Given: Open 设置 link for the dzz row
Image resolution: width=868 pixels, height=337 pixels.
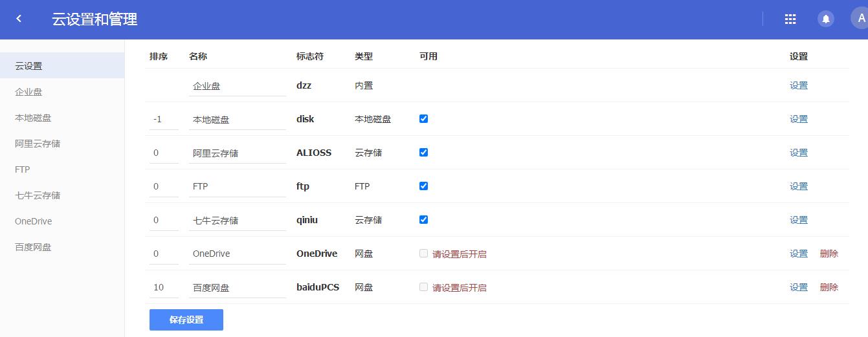Looking at the screenshot, I should [798, 85].
